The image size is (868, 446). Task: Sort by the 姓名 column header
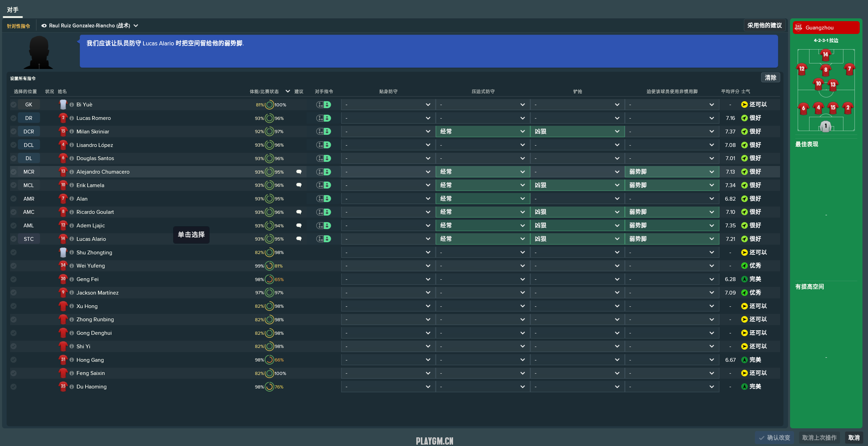[x=62, y=91]
